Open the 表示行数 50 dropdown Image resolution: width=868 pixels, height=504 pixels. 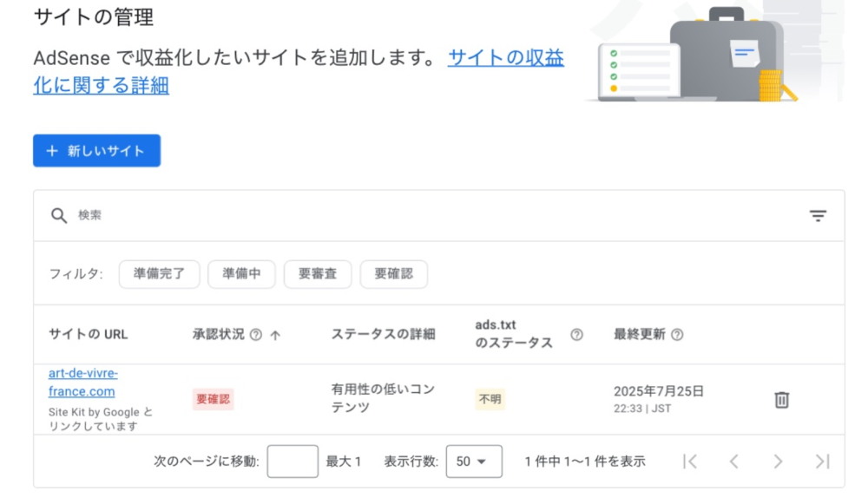pos(474,461)
